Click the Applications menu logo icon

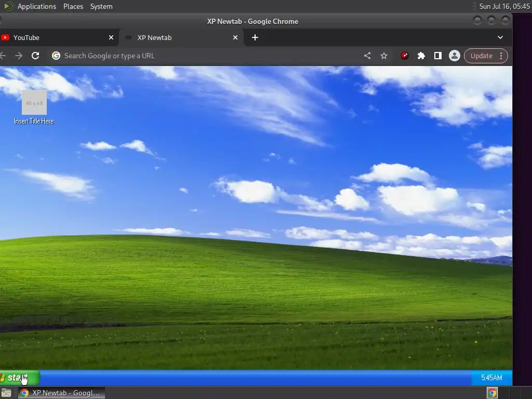tap(8, 6)
